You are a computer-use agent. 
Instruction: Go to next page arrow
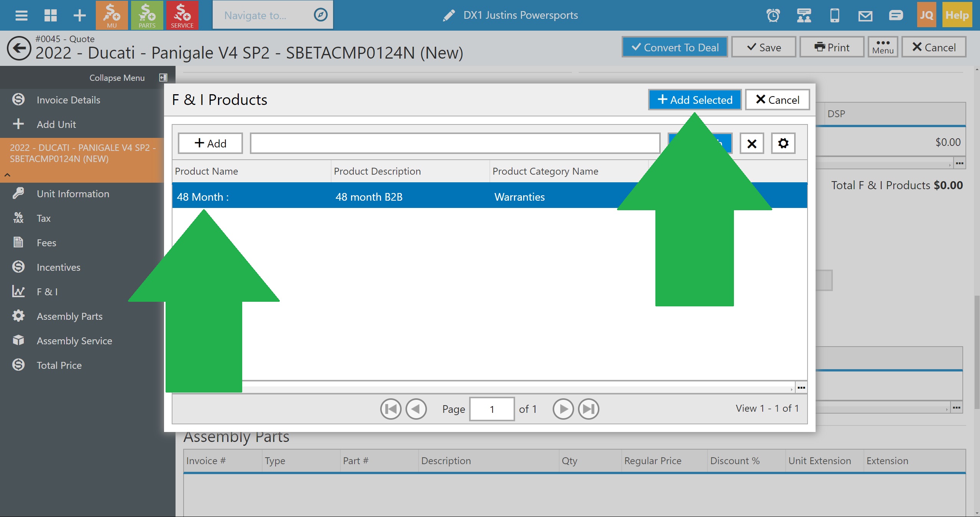(563, 409)
